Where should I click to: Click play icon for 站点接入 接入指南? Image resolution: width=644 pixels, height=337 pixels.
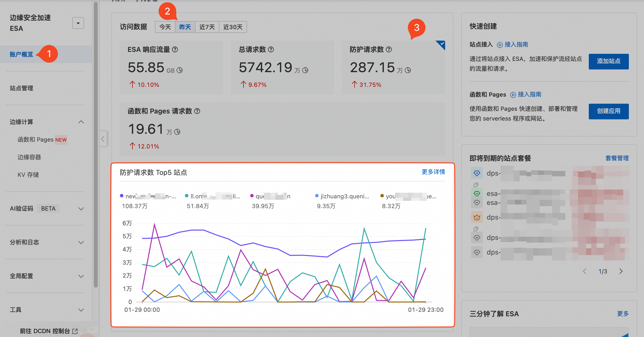point(500,45)
